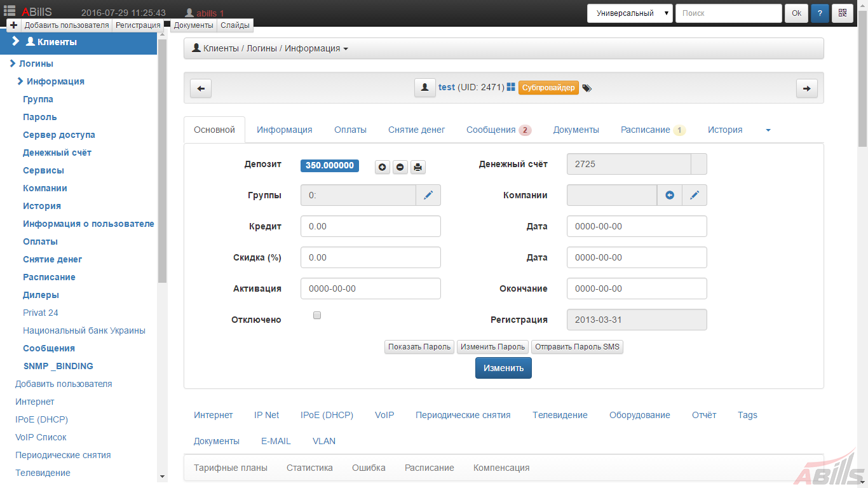Screen dimensions: 868x488
Task: Open the IPoE (DHCP) service tab
Action: [x=327, y=415]
